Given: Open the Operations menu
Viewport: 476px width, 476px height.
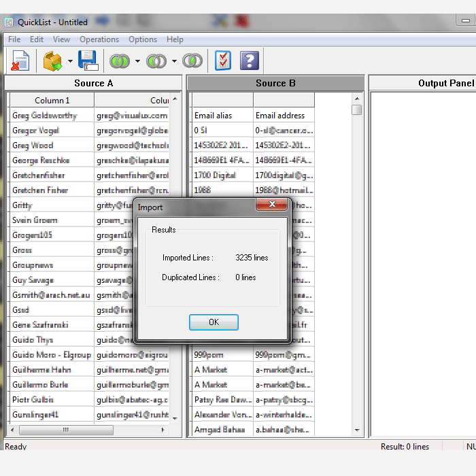Looking at the screenshot, I should 99,39.
